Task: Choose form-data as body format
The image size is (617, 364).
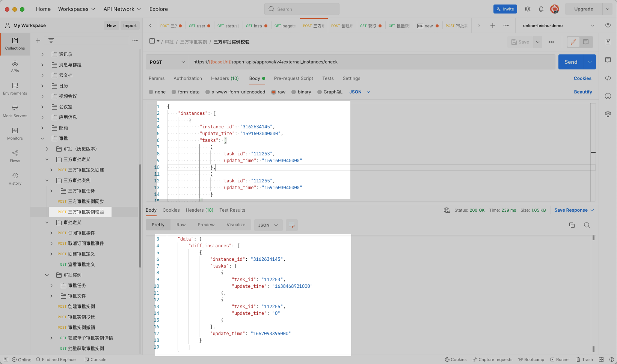Action: pos(185,92)
